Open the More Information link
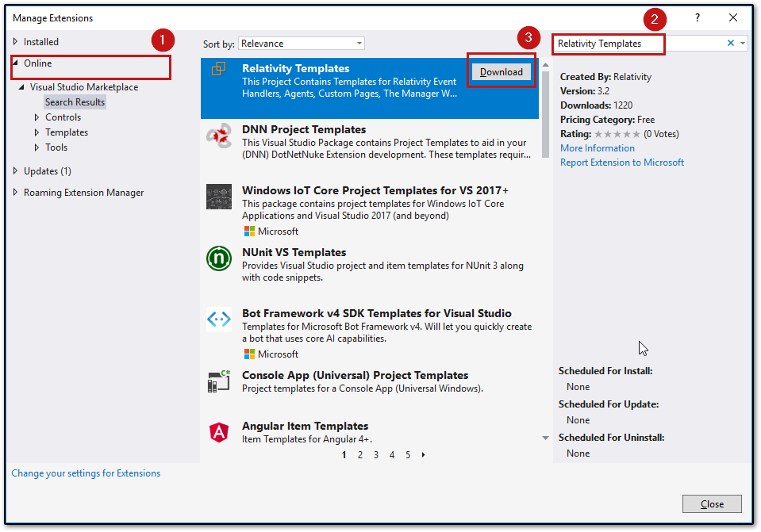Viewport: 761px width, 532px height. point(598,148)
